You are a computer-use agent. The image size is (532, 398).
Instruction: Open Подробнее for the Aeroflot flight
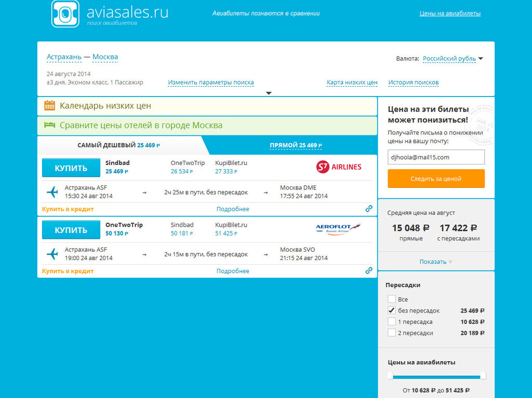(x=233, y=271)
